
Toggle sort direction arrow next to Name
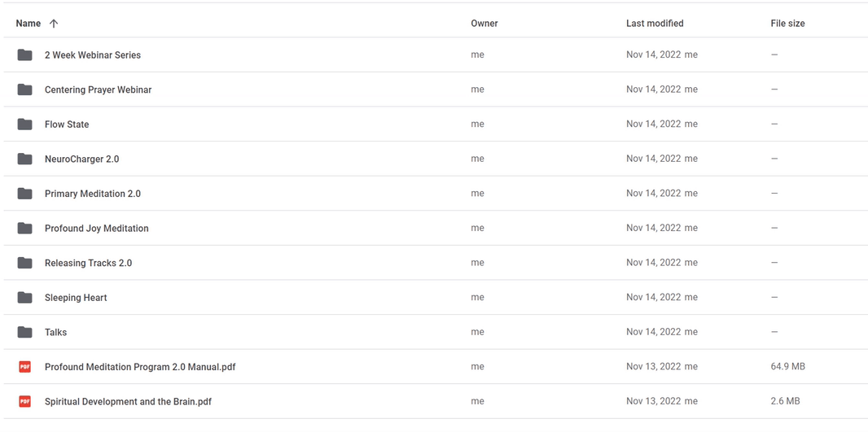coord(54,24)
